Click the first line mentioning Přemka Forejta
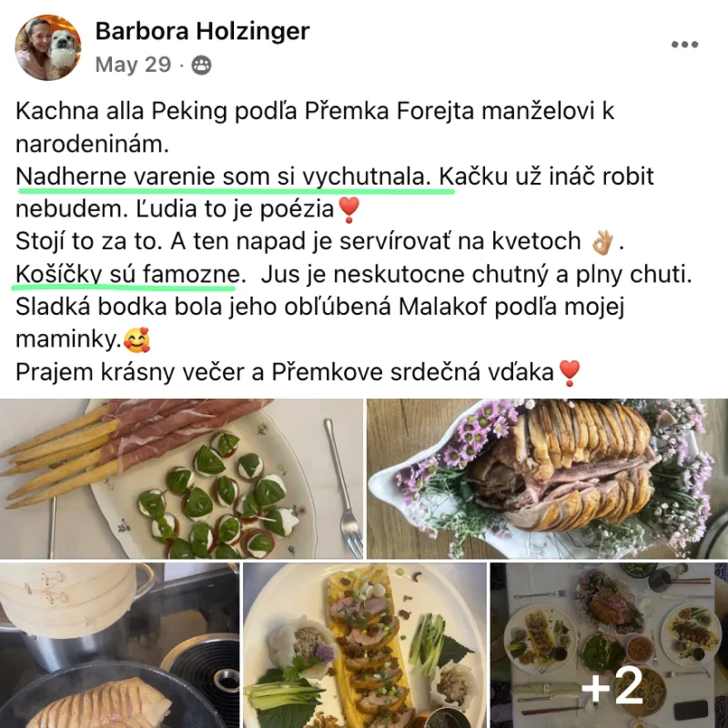 (315, 111)
